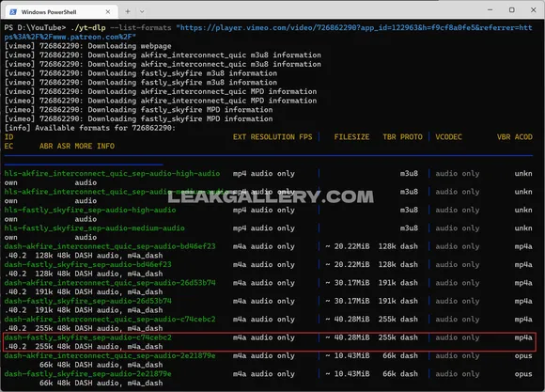Image resolution: width=545 pixels, height=392 pixels.
Task: Click dash-fastly_skyfire_sep-audio-c74cebc2 format ID
Action: 88,337
